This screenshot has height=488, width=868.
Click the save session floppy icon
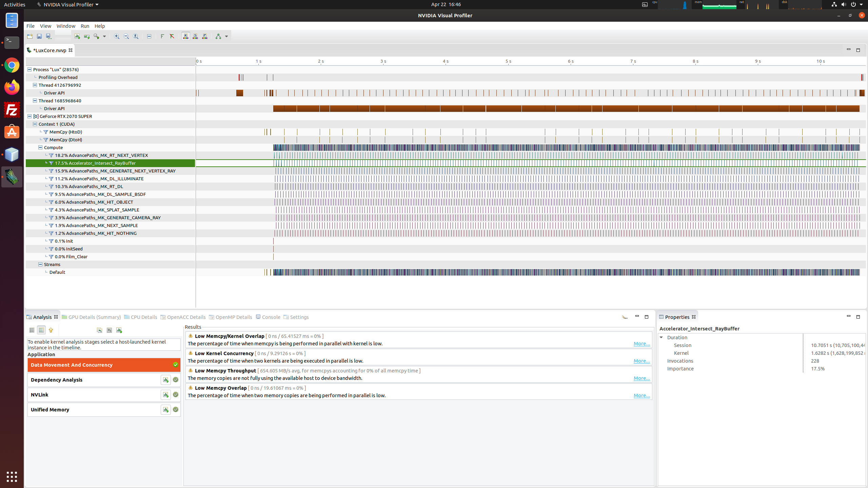point(39,36)
